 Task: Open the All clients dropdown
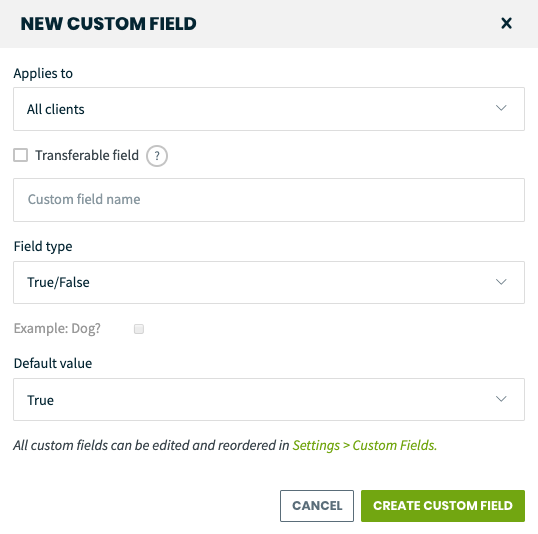pos(269,109)
